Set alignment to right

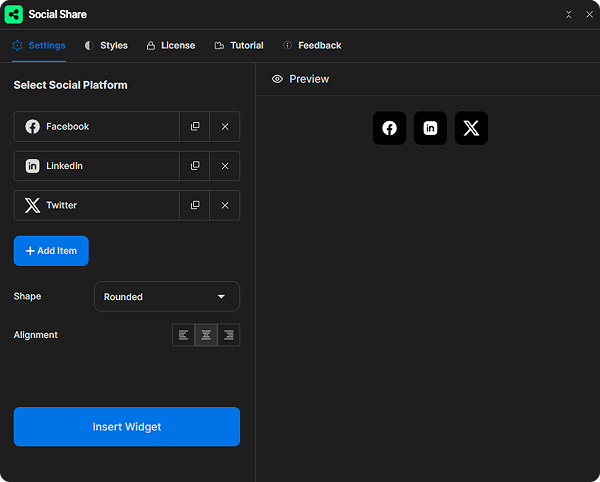[229, 335]
